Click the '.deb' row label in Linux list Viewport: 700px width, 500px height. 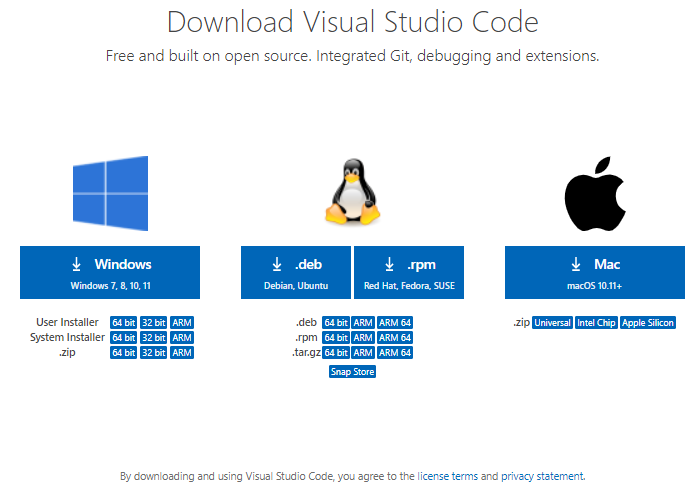click(x=306, y=322)
